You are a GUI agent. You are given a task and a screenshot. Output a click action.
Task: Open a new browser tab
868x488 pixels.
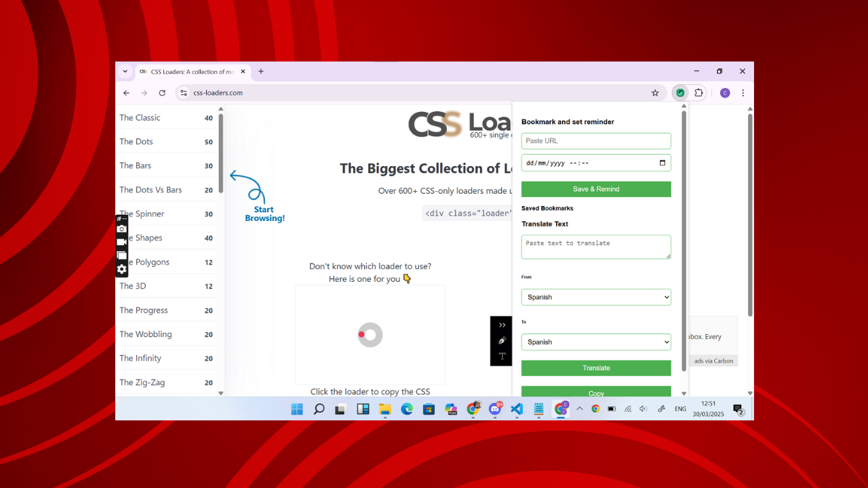(x=261, y=71)
